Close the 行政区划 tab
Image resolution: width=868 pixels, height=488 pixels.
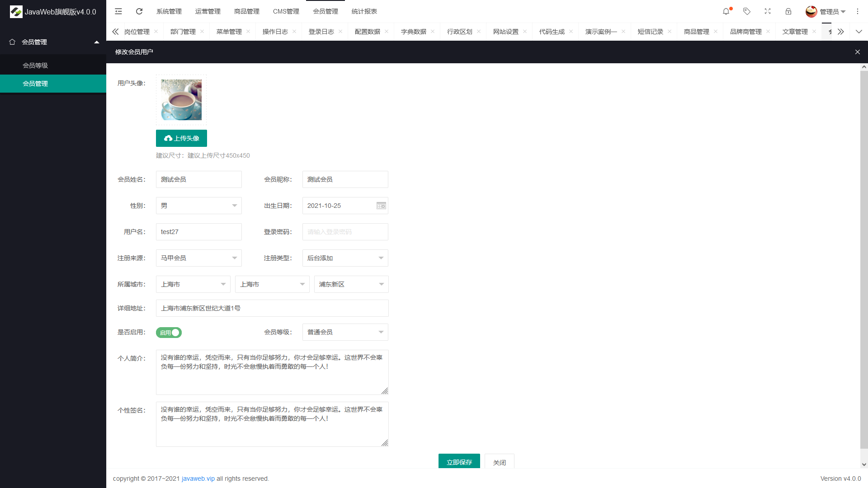(x=479, y=32)
